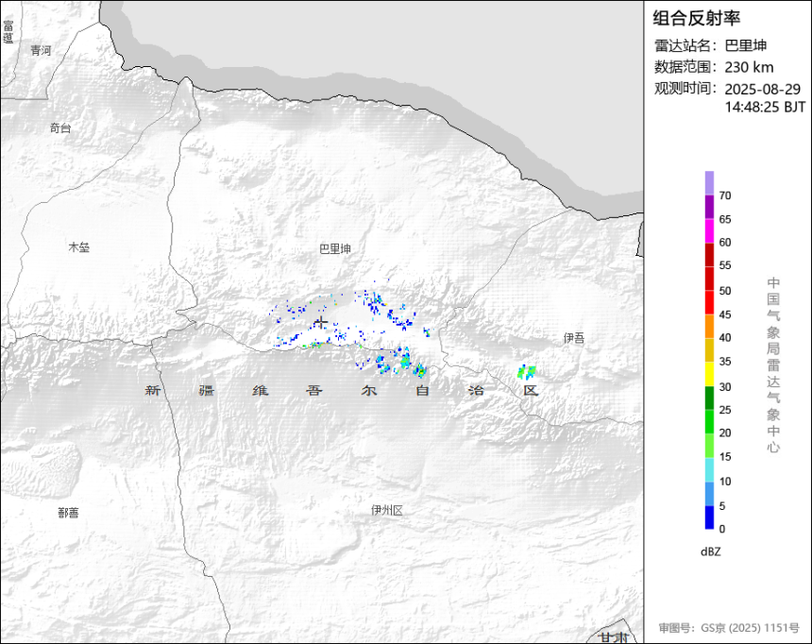The height and width of the screenshot is (644, 812).
Task: Select the timestamp 14:48:25 BJT
Action: [x=765, y=108]
